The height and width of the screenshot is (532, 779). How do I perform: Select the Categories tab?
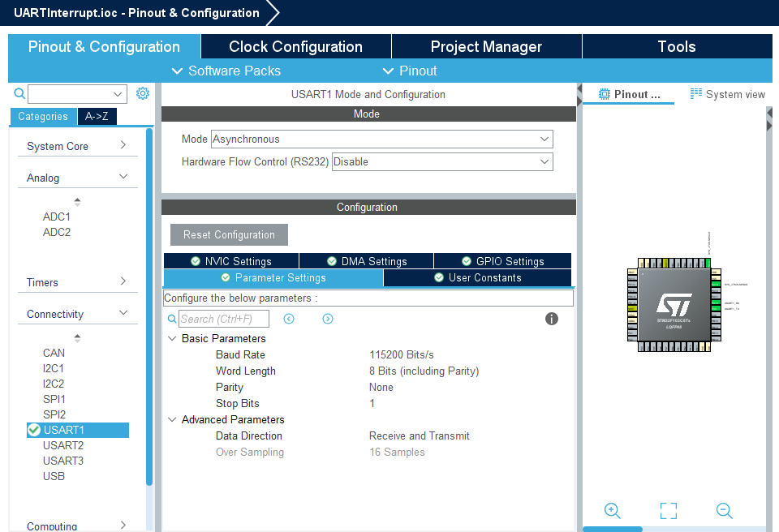point(43,116)
